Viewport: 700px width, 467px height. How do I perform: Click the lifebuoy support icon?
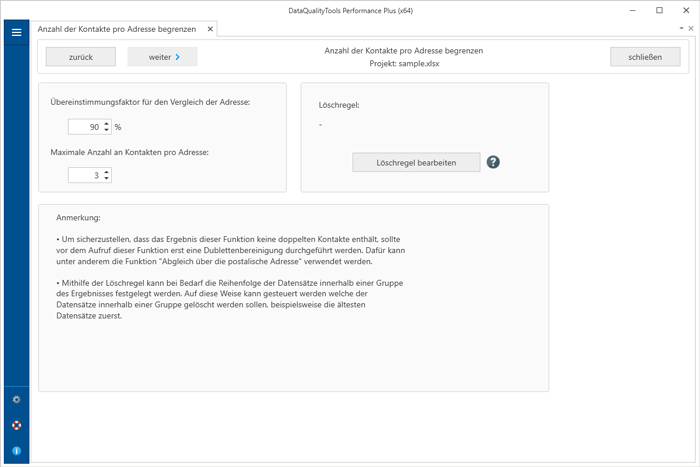17,425
